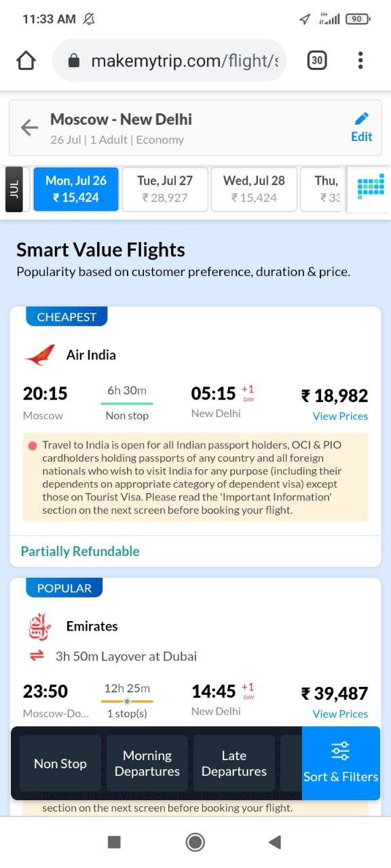Tap the back arrow beside Moscow - New Delhi
The image size is (391, 868).
click(29, 127)
